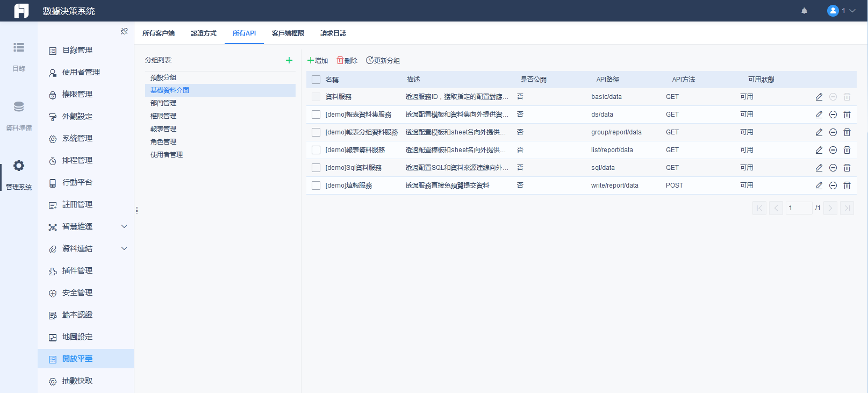Go to the first page of results
Image resolution: width=868 pixels, height=393 pixels.
pos(759,208)
